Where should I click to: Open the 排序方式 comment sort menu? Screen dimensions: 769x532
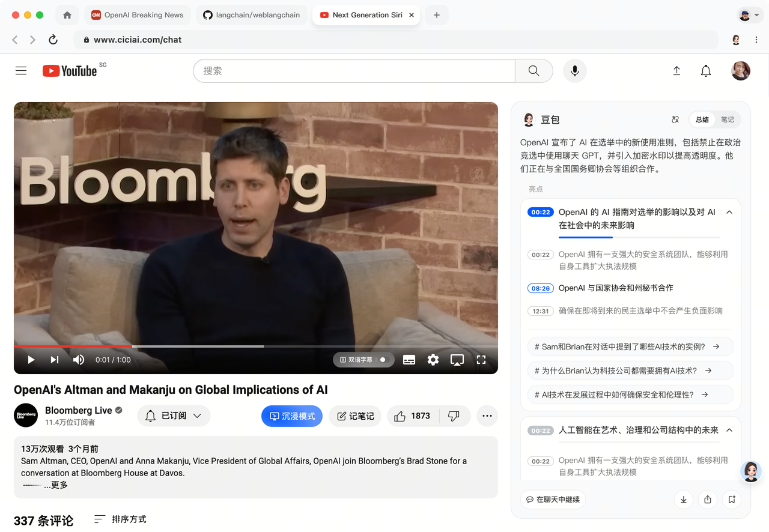tap(120, 519)
